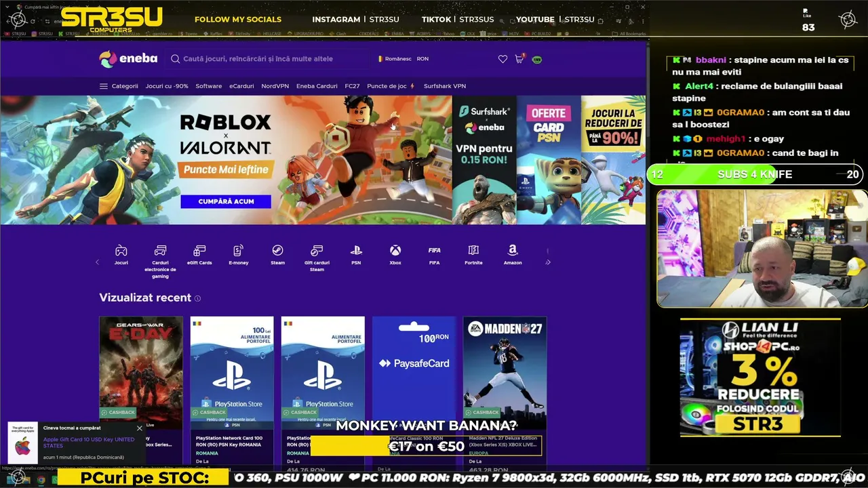The width and height of the screenshot is (868, 488).
Task: Go to Eneba Carduri
Action: (x=317, y=86)
